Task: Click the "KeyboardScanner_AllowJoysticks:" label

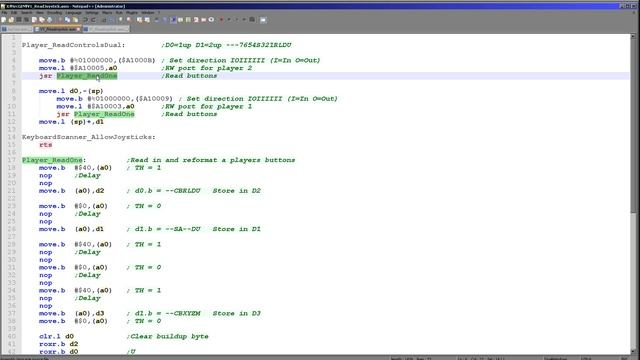Action: coord(89,137)
